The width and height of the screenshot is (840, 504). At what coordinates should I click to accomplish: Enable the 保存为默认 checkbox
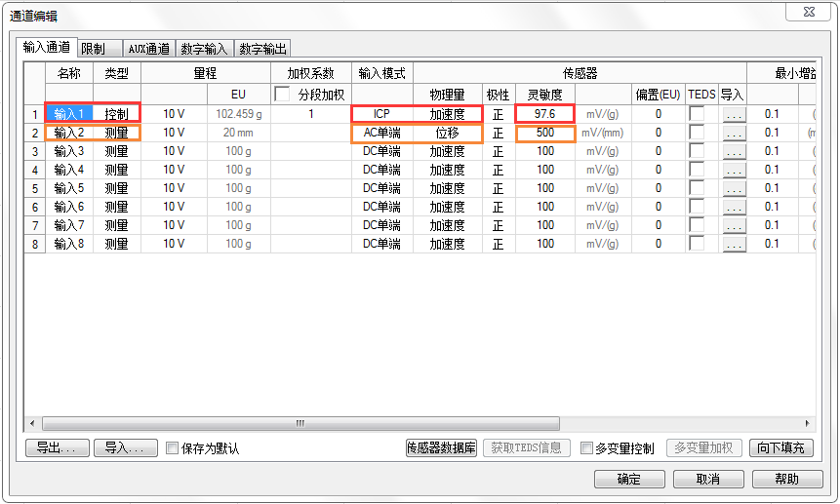172,447
